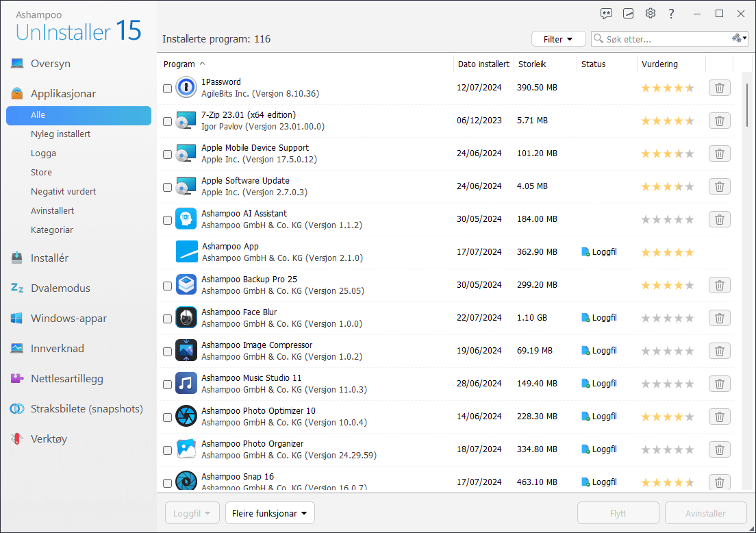Click the Ashampoo AI Assistant app icon

click(186, 219)
